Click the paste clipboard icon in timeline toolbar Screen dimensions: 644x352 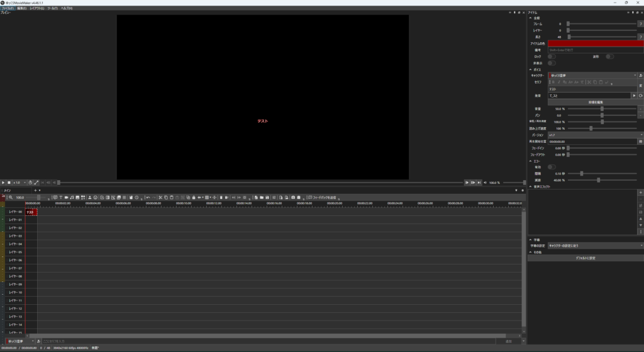click(172, 197)
